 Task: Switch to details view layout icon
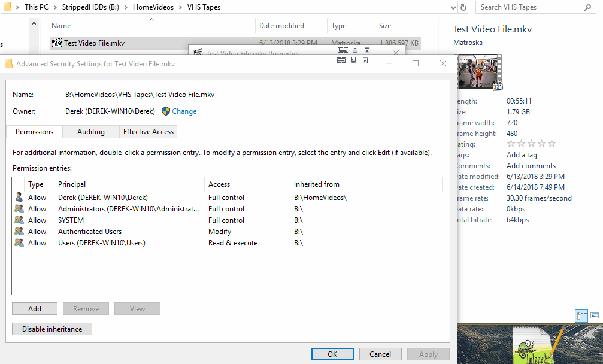pos(581,315)
